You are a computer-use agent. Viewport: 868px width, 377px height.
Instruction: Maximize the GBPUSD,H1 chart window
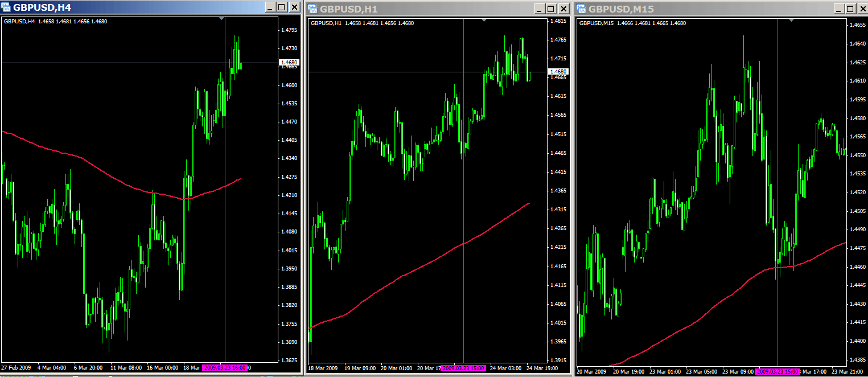tap(550, 9)
